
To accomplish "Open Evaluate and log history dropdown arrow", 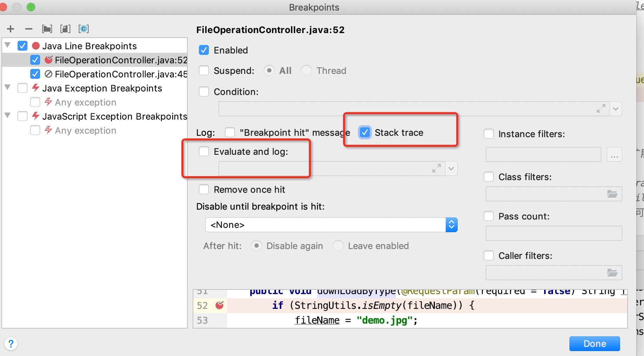I will click(451, 169).
